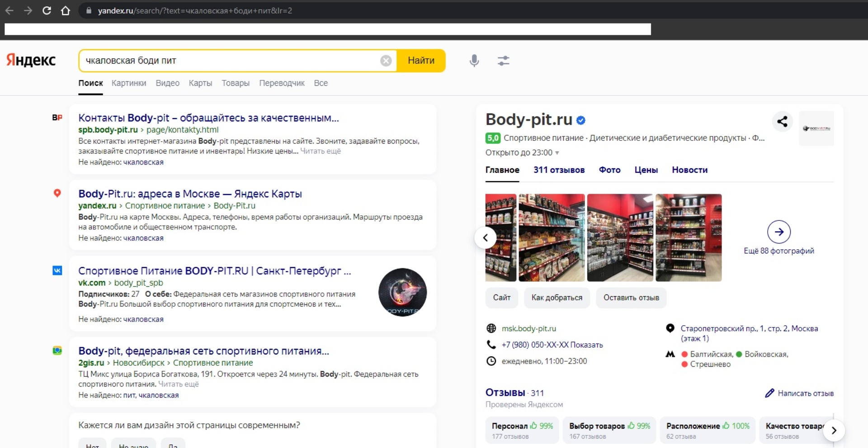Open Спортивное питание breadcrumb under yandex.ru
Viewport: 868px width, 448px height.
coord(165,205)
